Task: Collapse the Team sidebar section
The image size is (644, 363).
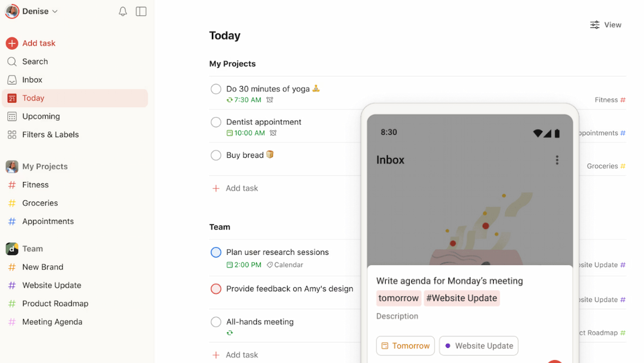Action: tap(33, 249)
